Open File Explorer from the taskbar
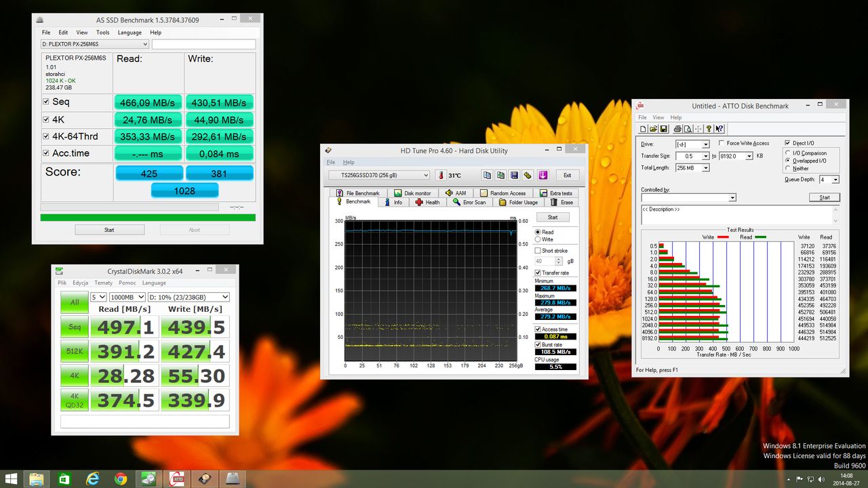The image size is (868, 488). (x=37, y=479)
